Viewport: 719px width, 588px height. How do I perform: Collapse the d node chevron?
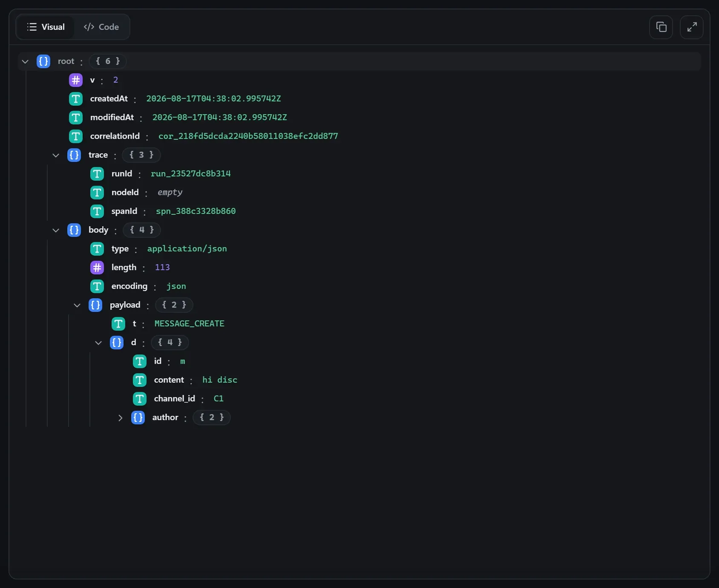click(98, 343)
